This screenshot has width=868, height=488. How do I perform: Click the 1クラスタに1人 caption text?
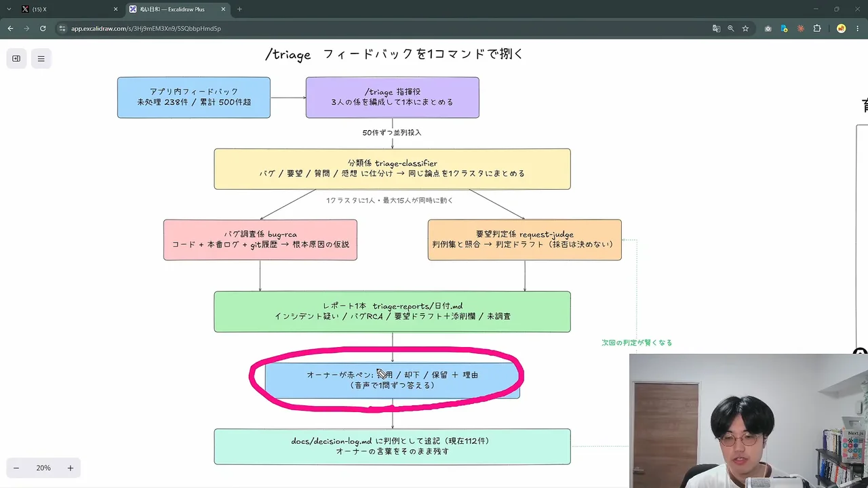(389, 201)
